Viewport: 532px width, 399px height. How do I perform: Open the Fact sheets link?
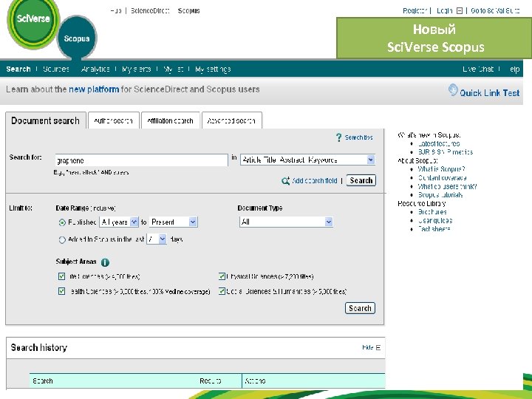(434, 229)
